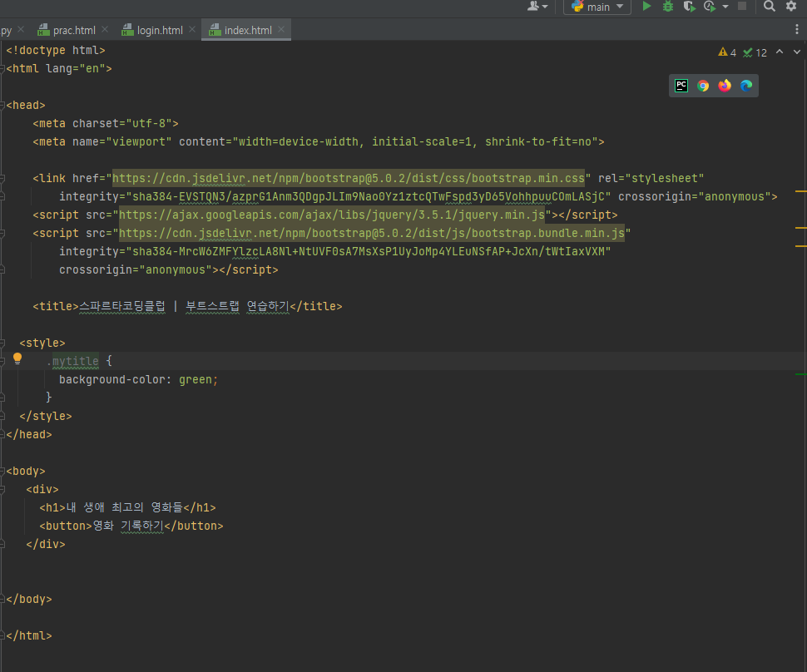
Task: Click the h1 text 내 생애 최고의 영화들
Action: tap(125, 507)
